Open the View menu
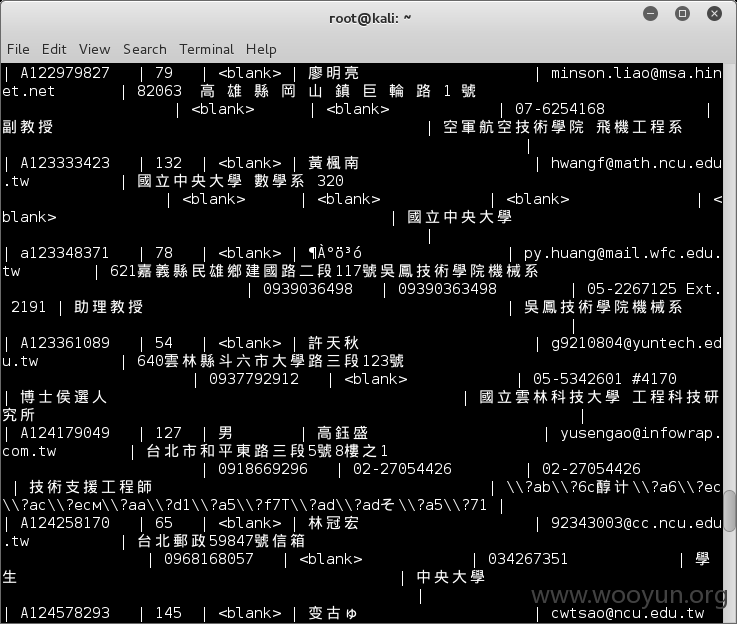 94,49
